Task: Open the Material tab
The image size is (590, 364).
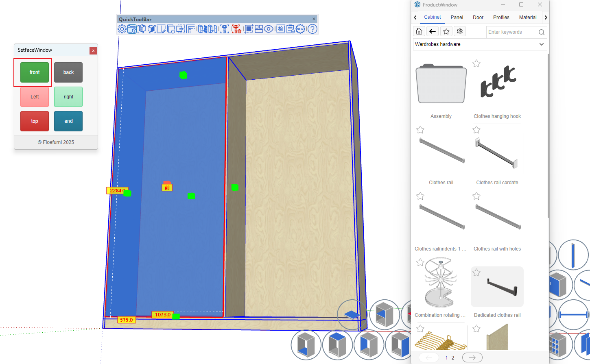Action: coord(527,17)
